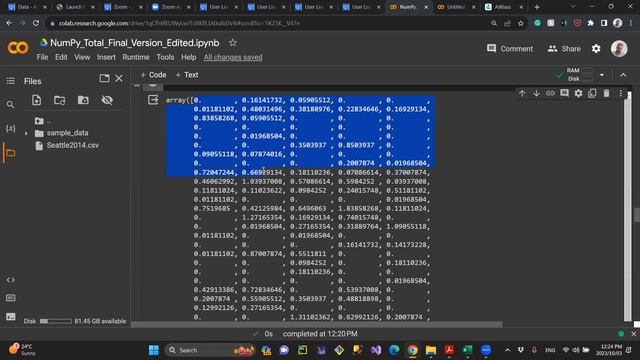Screen dimensions: 640x360
Task: Close the bottom status bar
Action: coord(633,334)
